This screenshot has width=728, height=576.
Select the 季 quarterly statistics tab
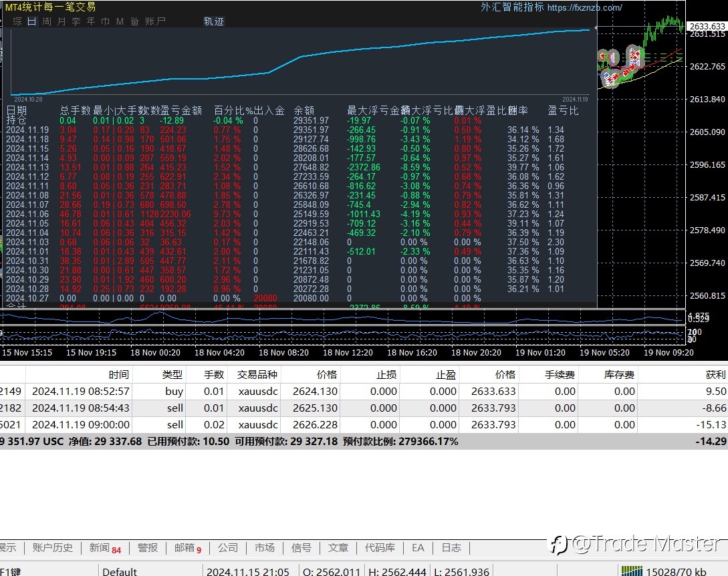coord(76,21)
